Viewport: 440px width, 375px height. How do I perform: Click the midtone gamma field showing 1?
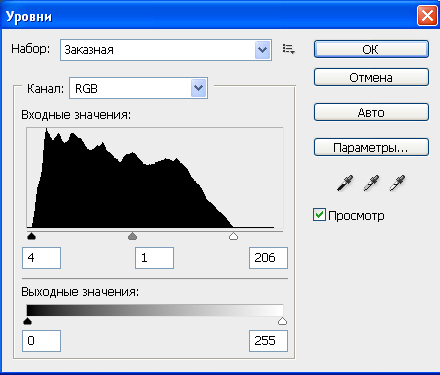click(154, 258)
